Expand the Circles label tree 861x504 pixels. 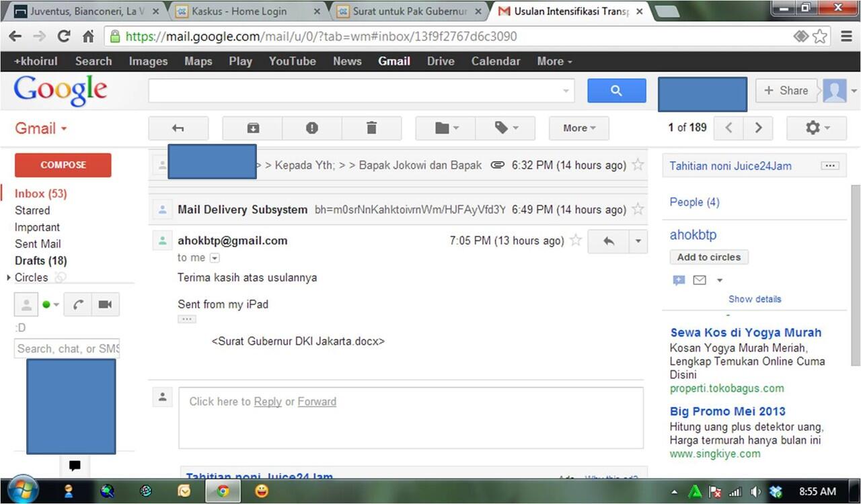[x=9, y=278]
